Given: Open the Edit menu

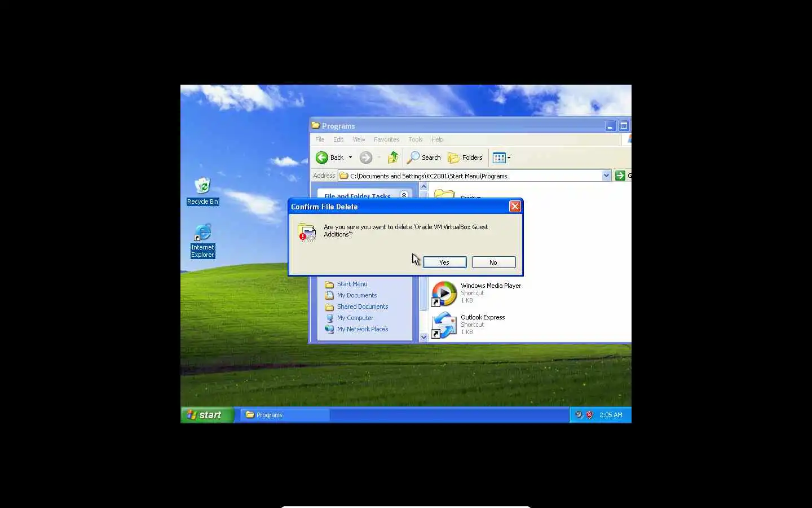Looking at the screenshot, I should click(338, 139).
